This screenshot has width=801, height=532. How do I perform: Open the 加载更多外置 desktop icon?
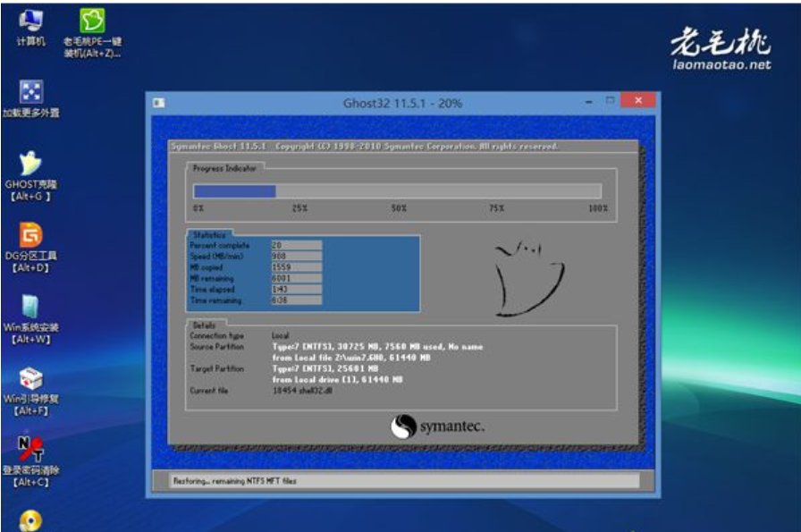30,92
